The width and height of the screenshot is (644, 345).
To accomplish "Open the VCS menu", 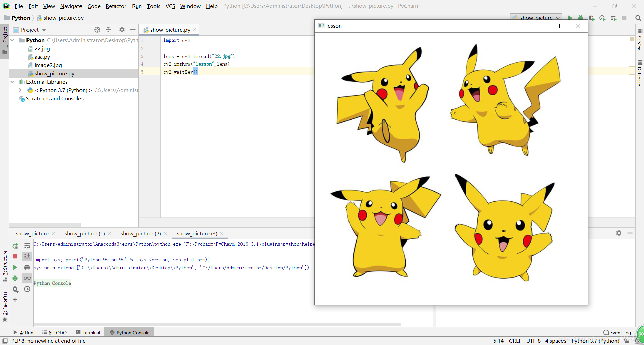I will [170, 6].
